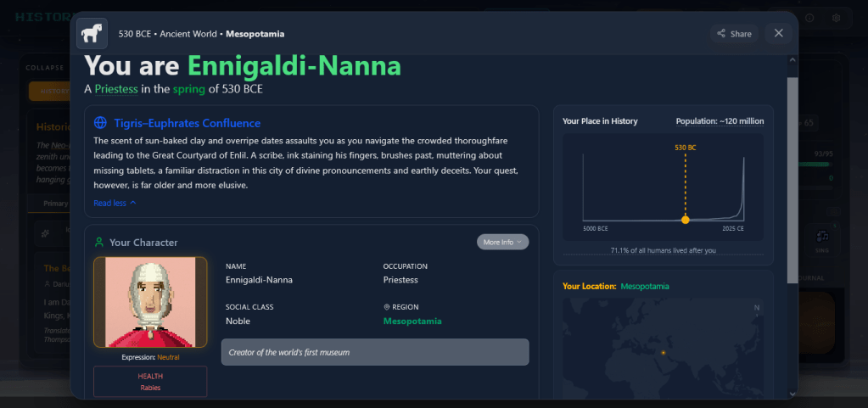Click the location pin icon beside Region
The width and height of the screenshot is (868, 408).
[x=387, y=307]
